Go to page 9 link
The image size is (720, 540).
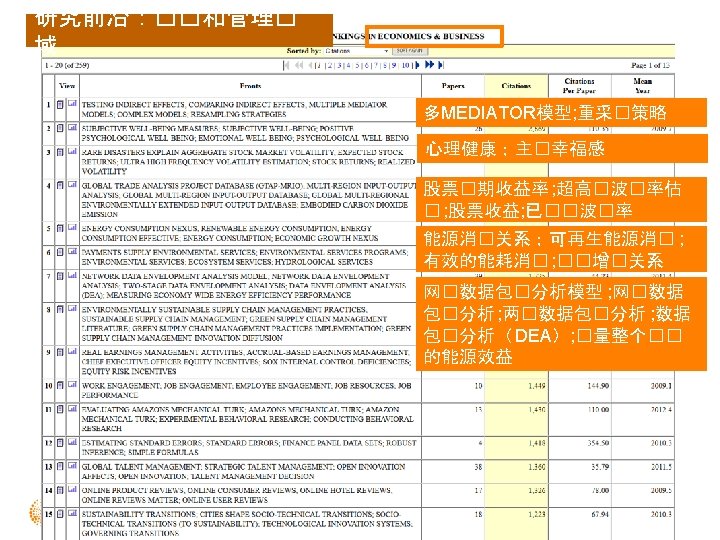click(x=394, y=66)
